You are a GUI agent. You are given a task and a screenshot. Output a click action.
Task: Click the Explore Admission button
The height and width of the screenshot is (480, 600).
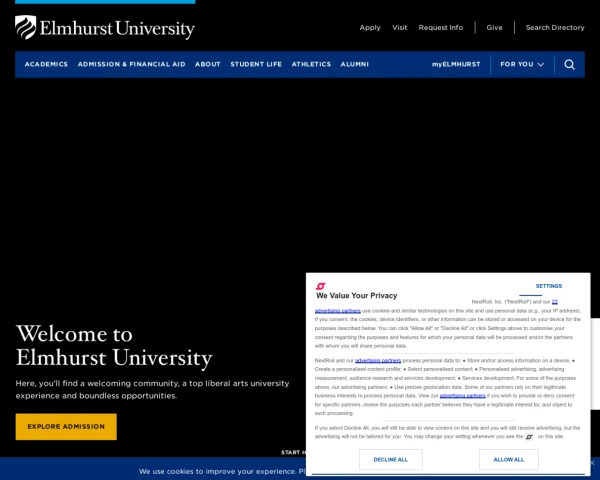pyautogui.click(x=66, y=426)
